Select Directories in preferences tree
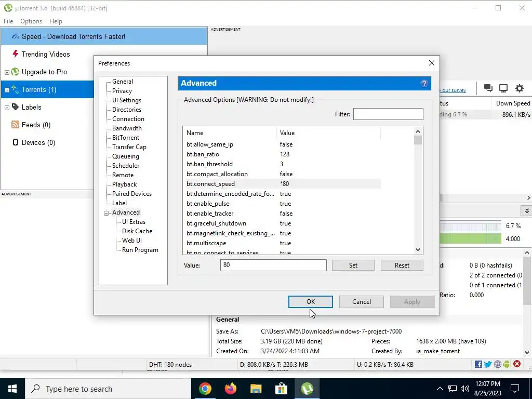This screenshot has width=532, height=399. (127, 110)
